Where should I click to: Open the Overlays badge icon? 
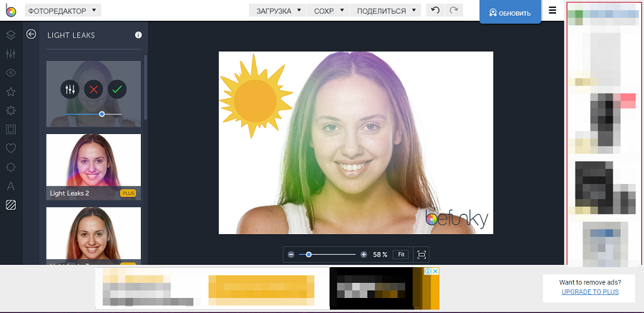tap(11, 167)
